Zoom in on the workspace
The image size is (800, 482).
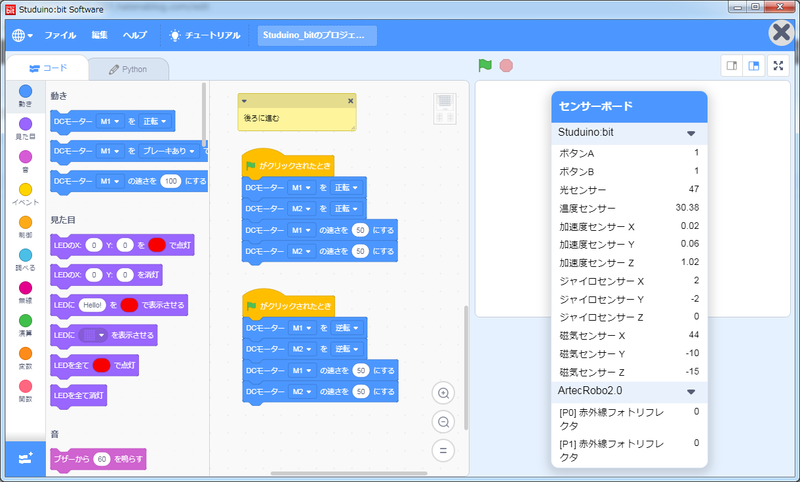[x=443, y=393]
